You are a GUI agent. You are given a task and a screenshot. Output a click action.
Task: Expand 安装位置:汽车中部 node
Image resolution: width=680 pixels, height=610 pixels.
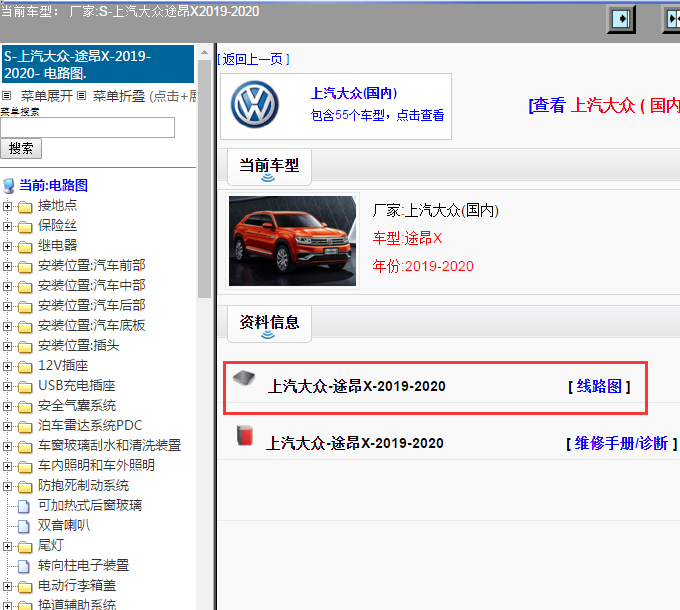[x=7, y=286]
